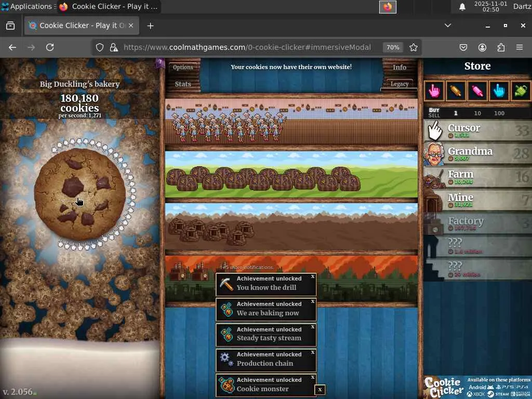
Task: Purchase a Farm building
Action: 478,177
